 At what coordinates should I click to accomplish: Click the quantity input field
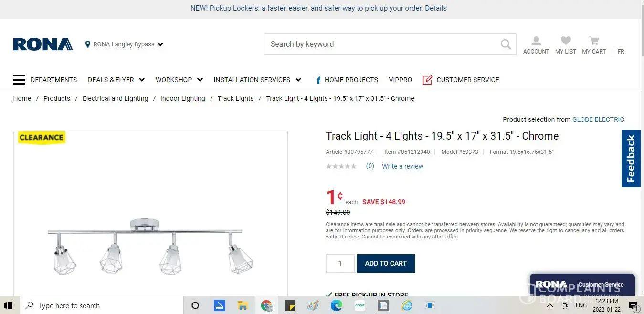tap(340, 263)
